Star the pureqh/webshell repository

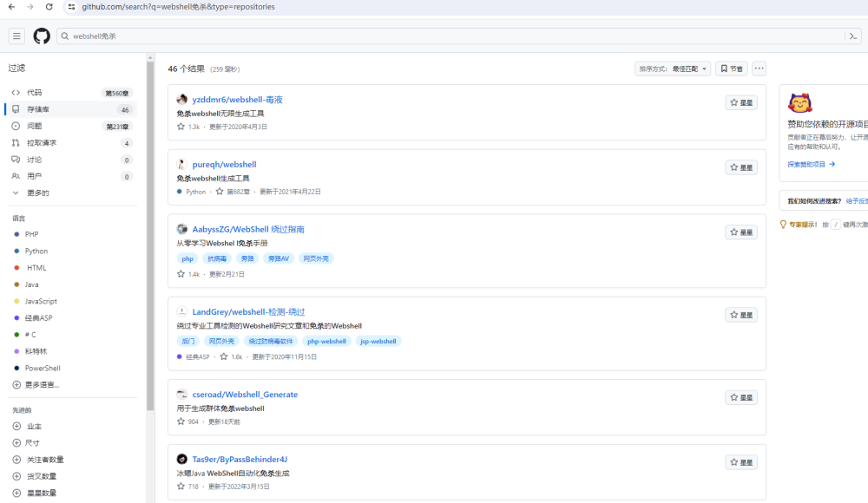[741, 167]
